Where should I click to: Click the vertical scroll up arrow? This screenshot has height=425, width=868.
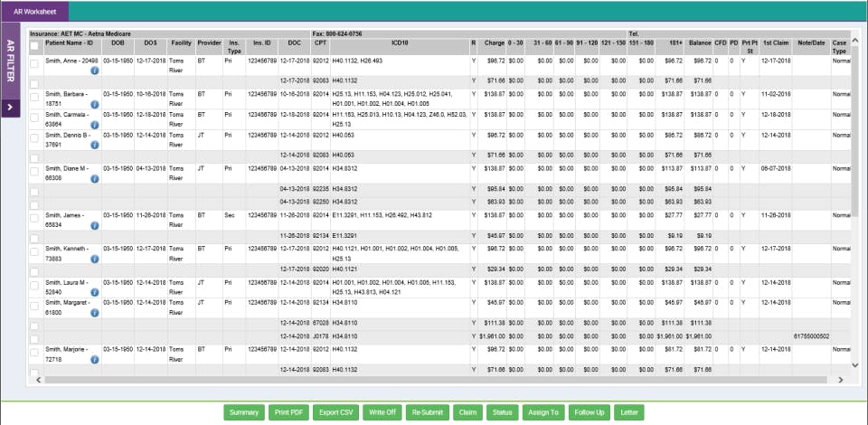tap(855, 41)
